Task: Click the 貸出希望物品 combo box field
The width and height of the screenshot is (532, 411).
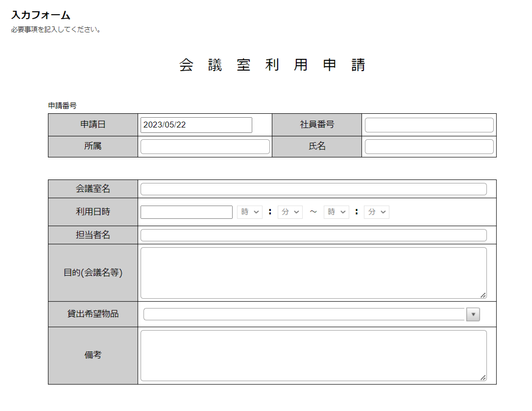Action: (x=304, y=314)
